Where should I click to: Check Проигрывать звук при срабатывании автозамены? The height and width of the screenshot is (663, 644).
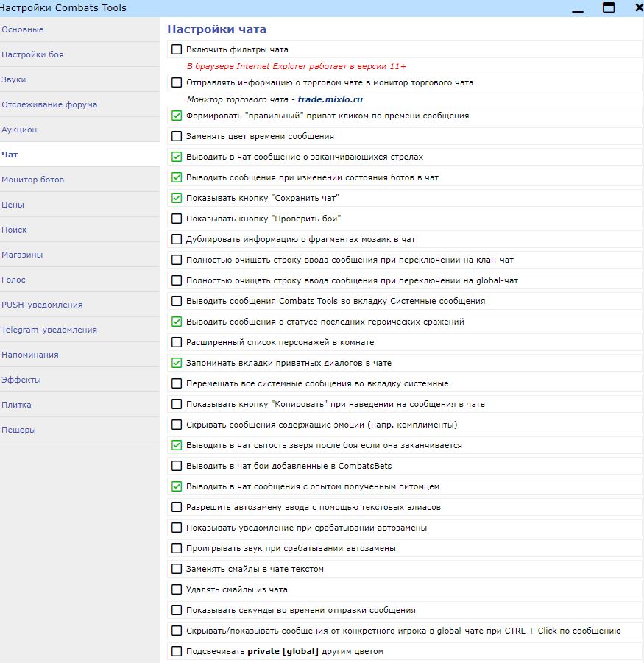pos(177,548)
